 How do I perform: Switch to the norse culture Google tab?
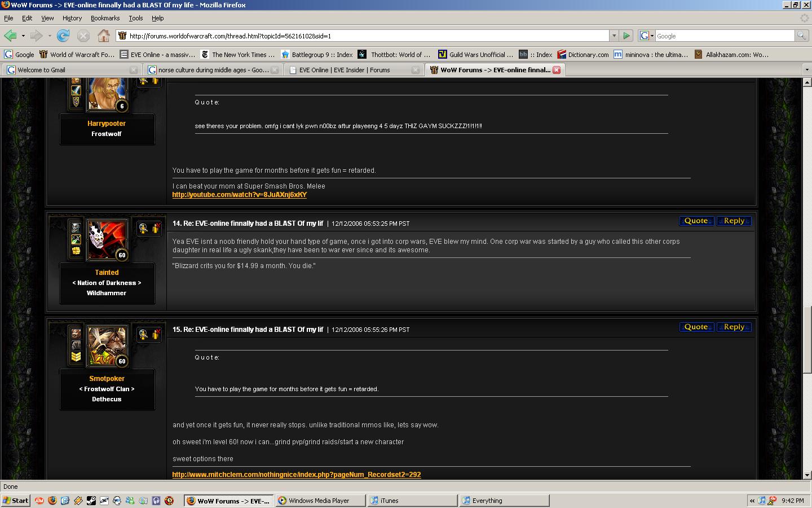pyautogui.click(x=213, y=70)
